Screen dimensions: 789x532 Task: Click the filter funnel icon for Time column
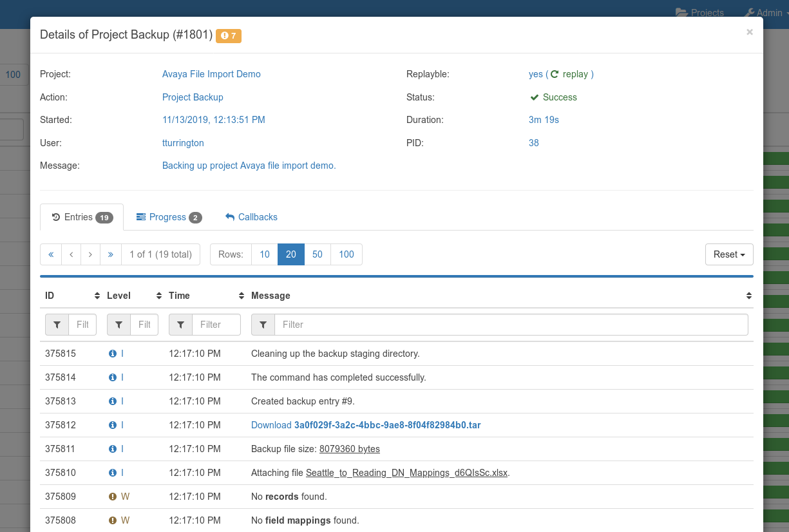[x=180, y=325]
